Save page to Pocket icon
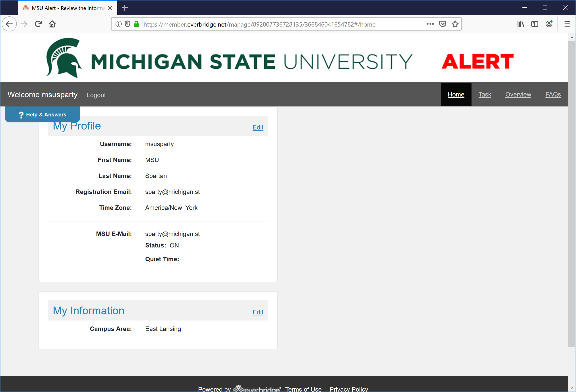 [443, 24]
